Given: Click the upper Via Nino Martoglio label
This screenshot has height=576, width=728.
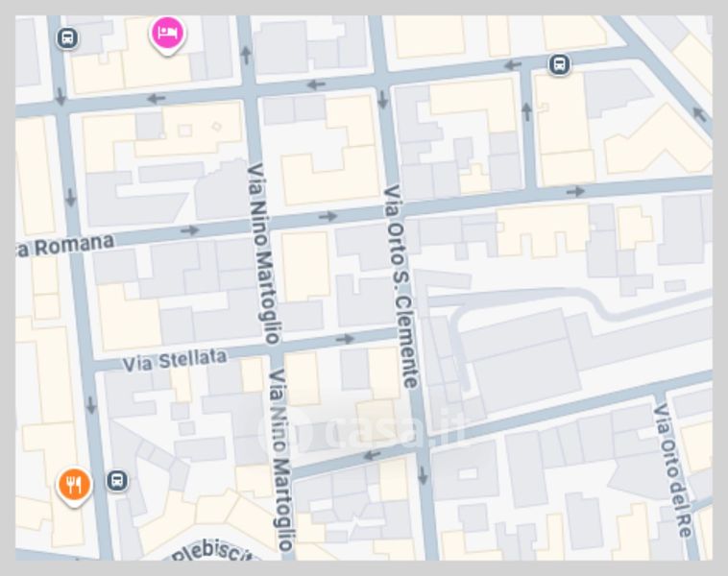Looking at the screenshot, I should point(265,253).
